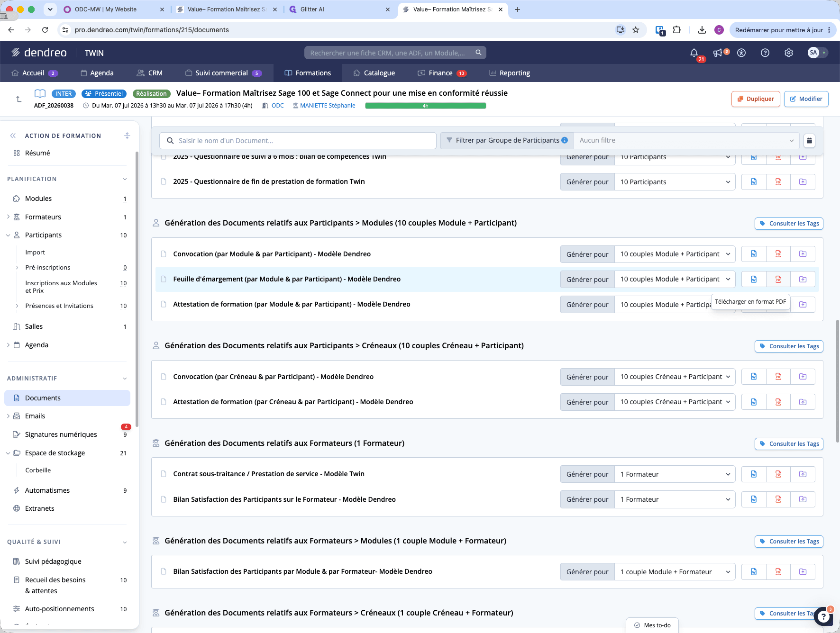Expand the Emails sidebar item

coord(8,416)
